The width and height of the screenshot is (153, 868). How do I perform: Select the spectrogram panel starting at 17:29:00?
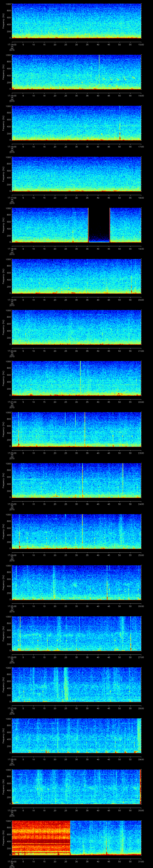tap(76, 787)
